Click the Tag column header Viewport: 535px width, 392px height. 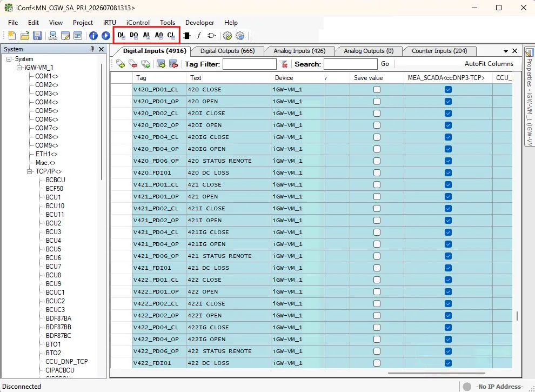pos(159,78)
